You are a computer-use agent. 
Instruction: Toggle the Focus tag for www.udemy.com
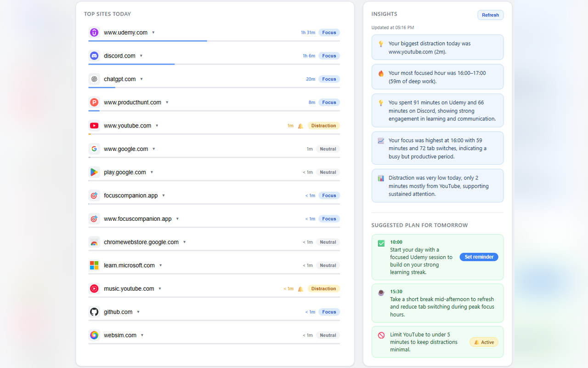[329, 33]
